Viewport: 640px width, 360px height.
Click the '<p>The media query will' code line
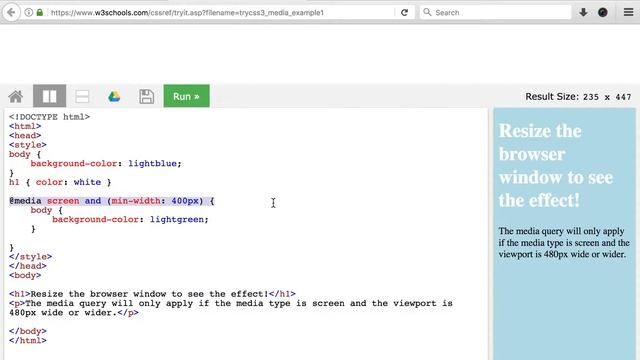[231, 308]
